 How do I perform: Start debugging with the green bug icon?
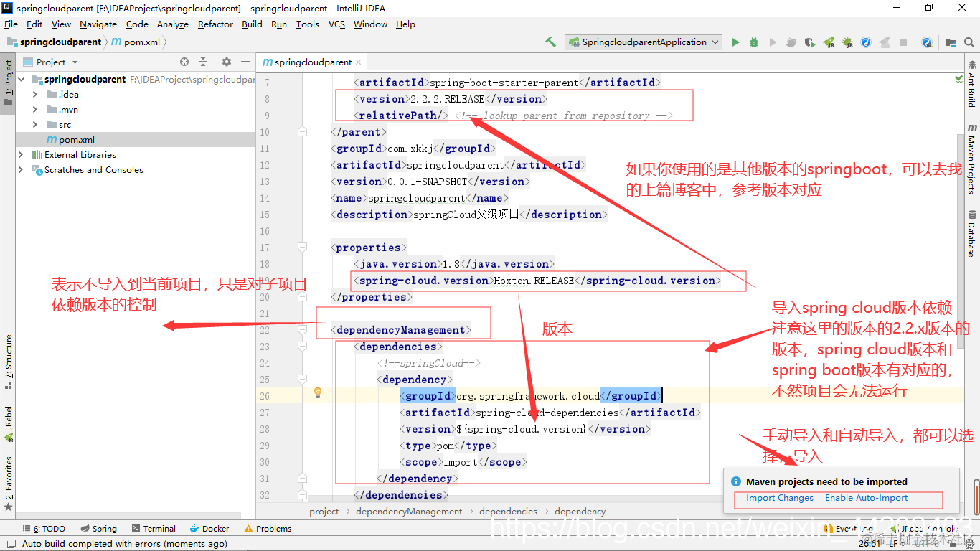(754, 42)
